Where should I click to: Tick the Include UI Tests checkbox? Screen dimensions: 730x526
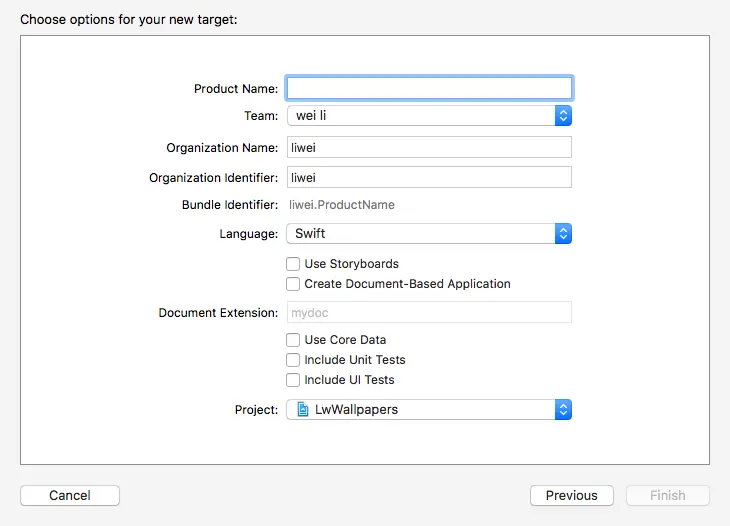coord(293,380)
